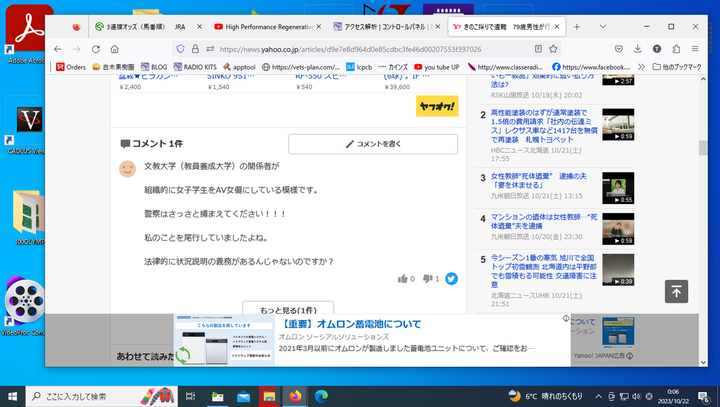This screenshot has width=720, height=407.
Task: Click the コメントを書く button
Action: [x=373, y=144]
